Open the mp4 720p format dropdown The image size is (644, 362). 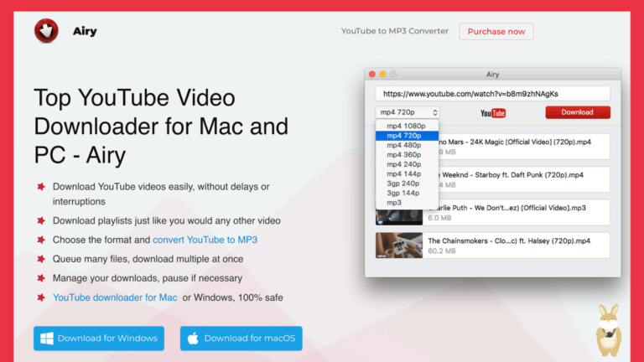(408, 112)
